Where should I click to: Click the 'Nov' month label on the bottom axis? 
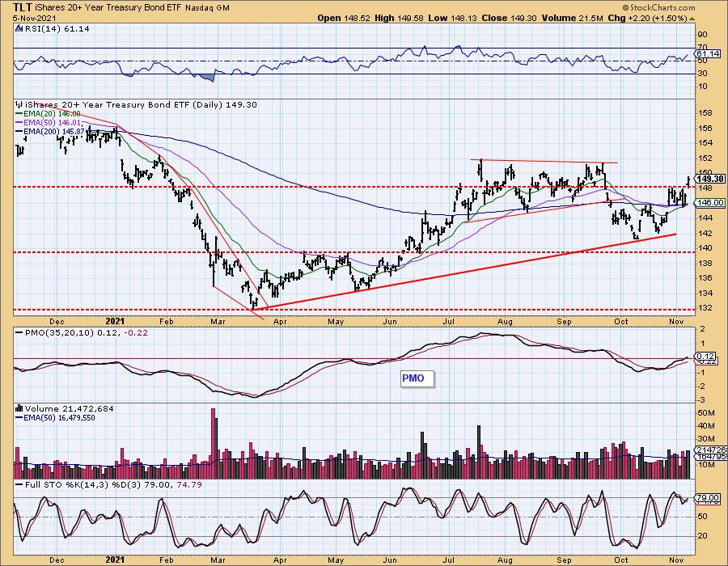pos(676,560)
